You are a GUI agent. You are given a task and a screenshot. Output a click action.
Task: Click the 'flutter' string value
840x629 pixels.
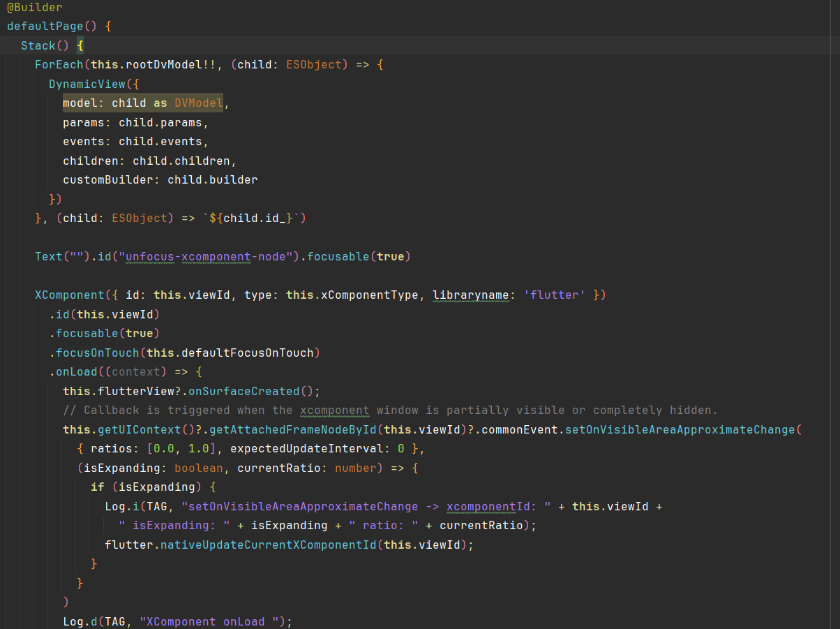(555, 295)
